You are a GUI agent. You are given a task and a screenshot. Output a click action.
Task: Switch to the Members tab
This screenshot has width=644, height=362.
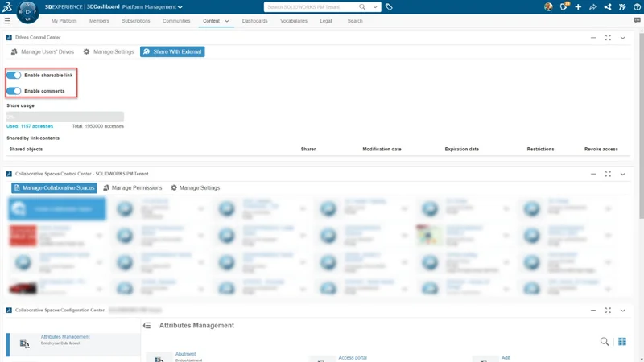[x=99, y=21]
